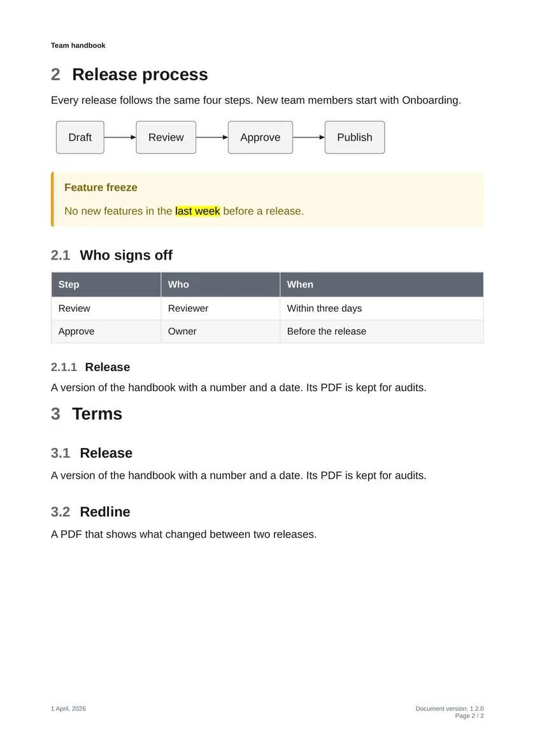This screenshot has height=756, width=535.
Task: Click the '3 Terms' section heading
Action: point(87,414)
